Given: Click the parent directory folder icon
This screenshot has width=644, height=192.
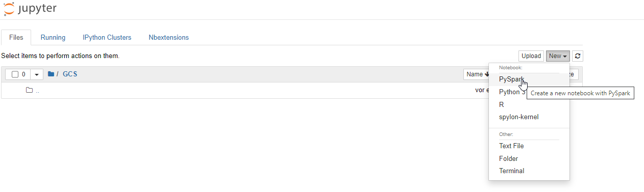Looking at the screenshot, I should (30, 90).
